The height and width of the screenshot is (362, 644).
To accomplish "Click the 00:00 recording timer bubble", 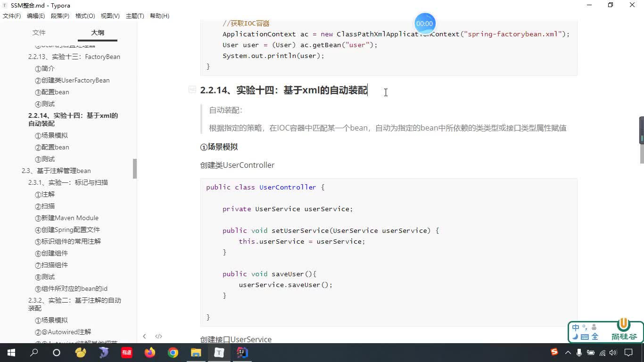I will coord(424,23).
